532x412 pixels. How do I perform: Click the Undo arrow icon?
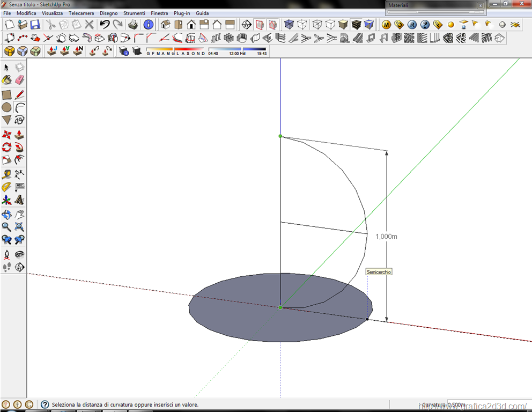[x=105, y=24]
